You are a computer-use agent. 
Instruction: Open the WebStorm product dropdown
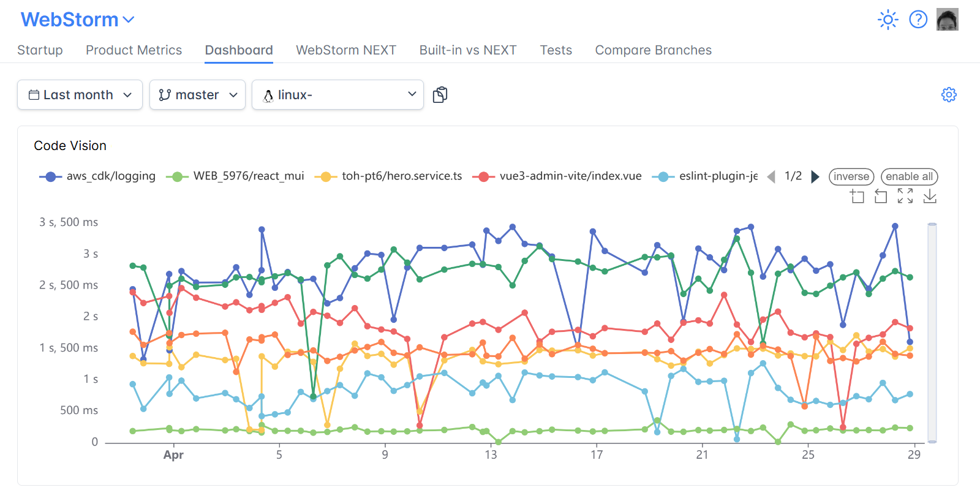pos(77,20)
